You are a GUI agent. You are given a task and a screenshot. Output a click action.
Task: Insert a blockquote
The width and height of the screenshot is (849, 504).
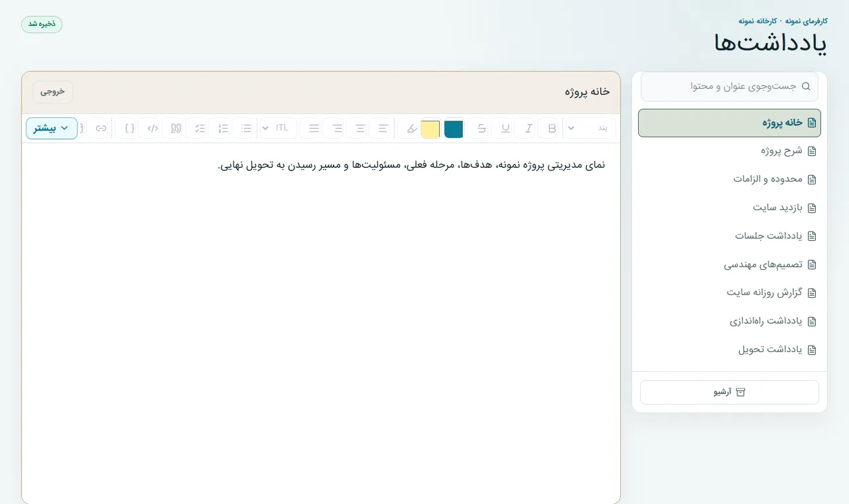click(x=176, y=128)
